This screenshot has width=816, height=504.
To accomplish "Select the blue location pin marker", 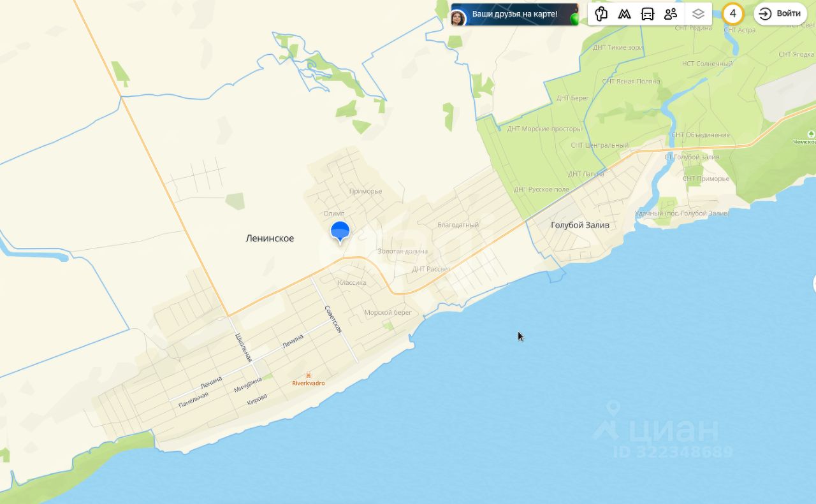I will 340,233.
